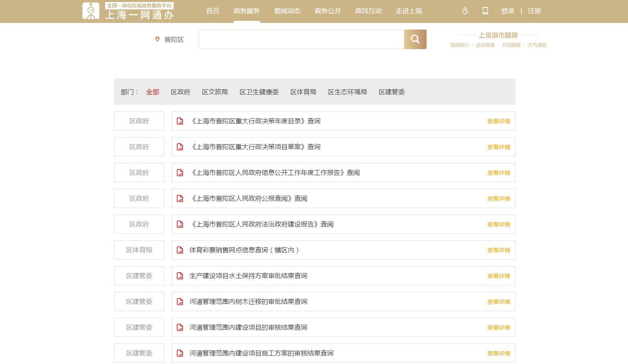
Task: View details of 《上海市普陀区人民政府公报查阅》查阅
Action: click(x=498, y=199)
